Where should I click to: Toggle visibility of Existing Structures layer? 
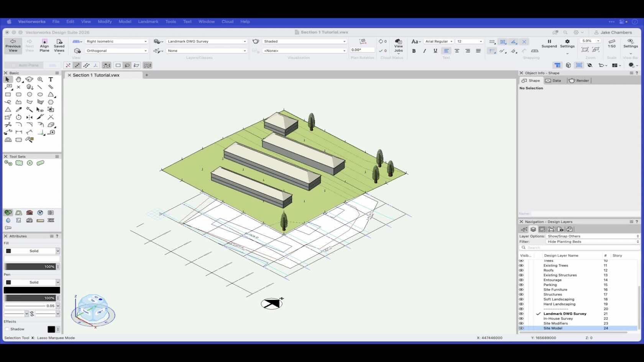point(521,275)
